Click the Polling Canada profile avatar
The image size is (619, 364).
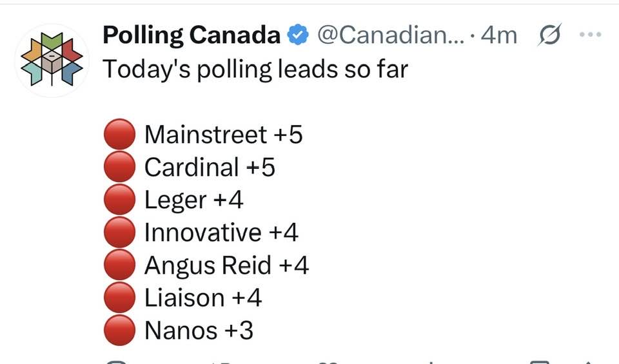point(53,59)
